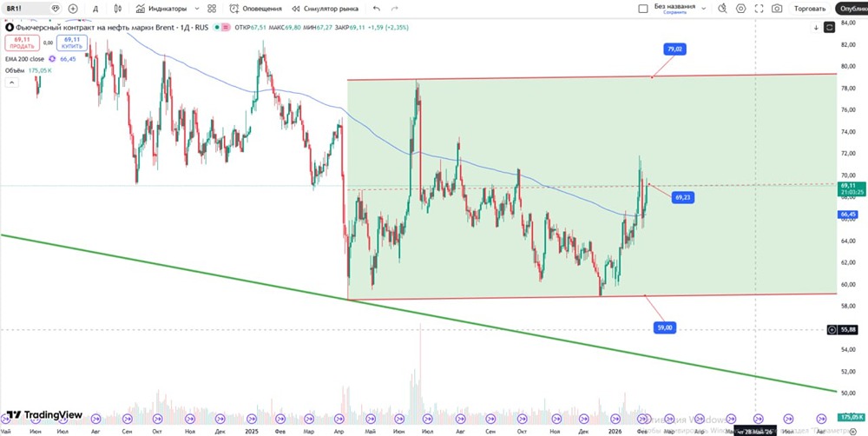This screenshot has height=436, width=868.
Task: Select the chart layout square icon
Action: (x=642, y=9)
